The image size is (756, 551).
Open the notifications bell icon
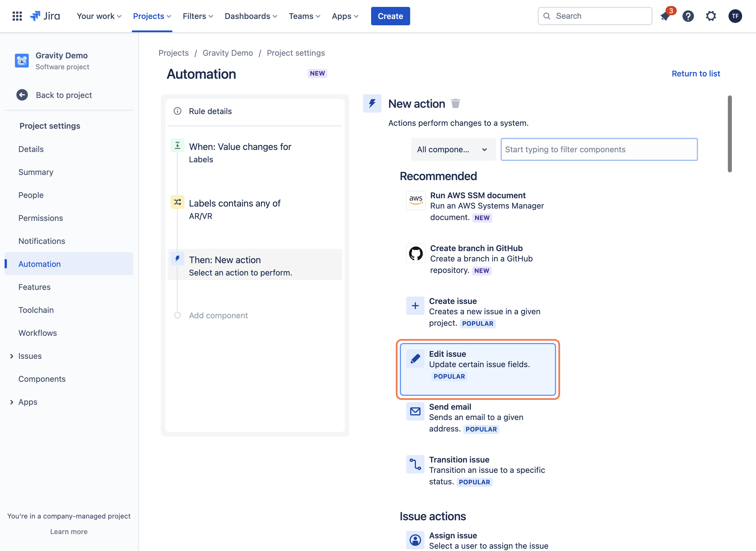pos(665,16)
